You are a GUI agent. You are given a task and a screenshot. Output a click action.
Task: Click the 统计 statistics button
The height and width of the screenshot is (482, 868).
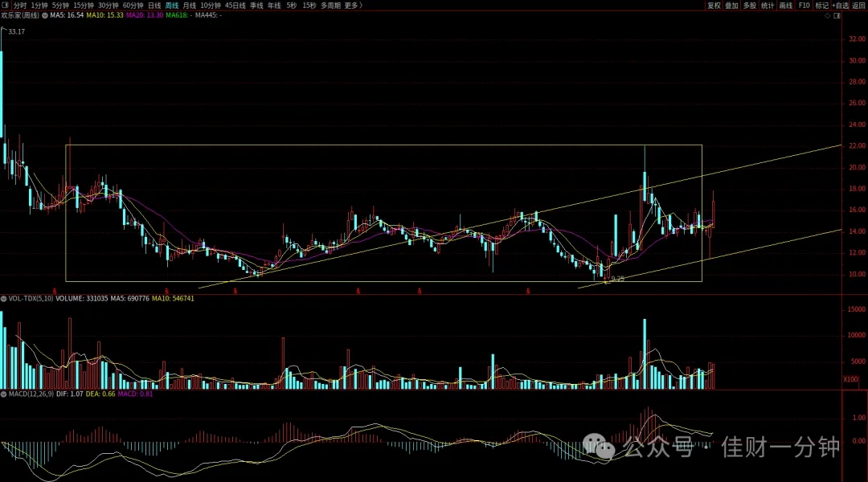pyautogui.click(x=768, y=6)
